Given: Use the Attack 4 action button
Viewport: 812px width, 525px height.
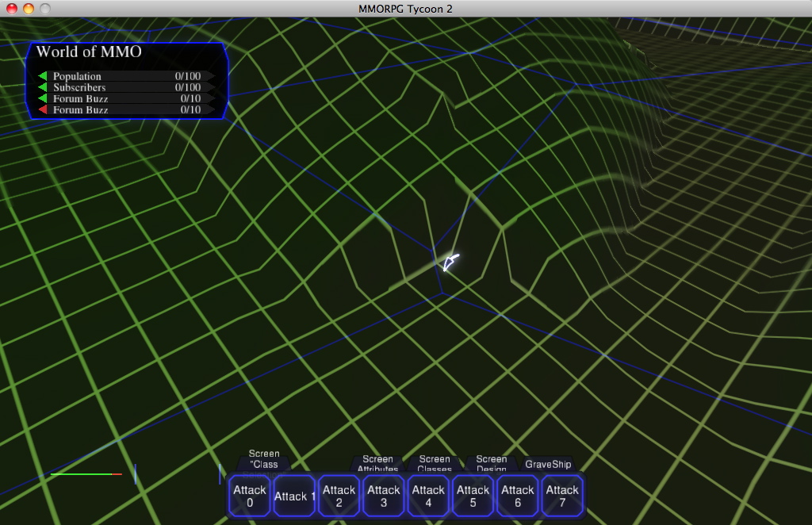Looking at the screenshot, I should coord(428,496).
